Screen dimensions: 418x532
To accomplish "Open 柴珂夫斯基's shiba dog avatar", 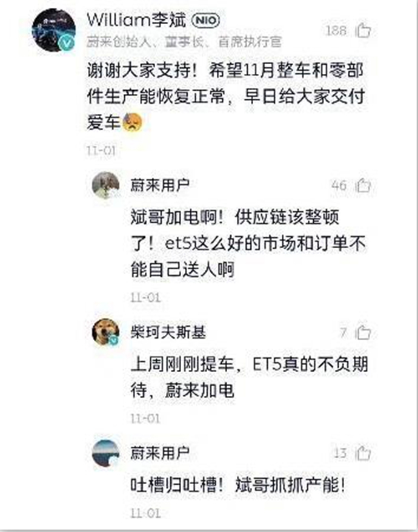I will click(x=105, y=332).
